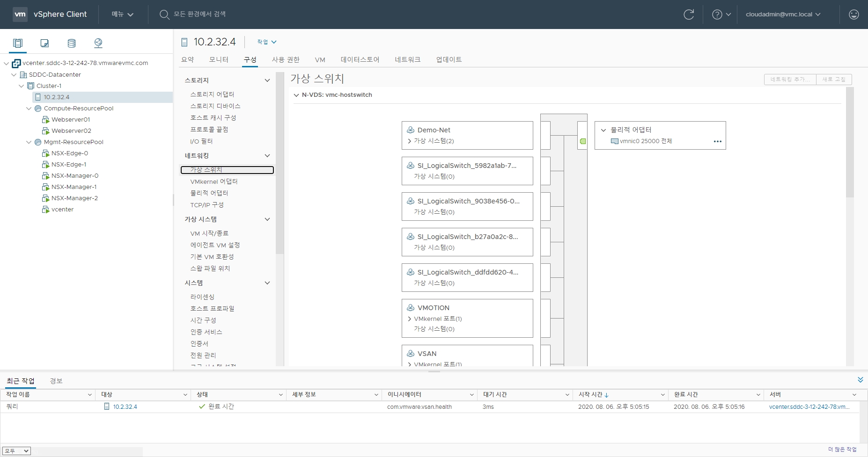Select Webserver02 in the tree

pyautogui.click(x=71, y=131)
